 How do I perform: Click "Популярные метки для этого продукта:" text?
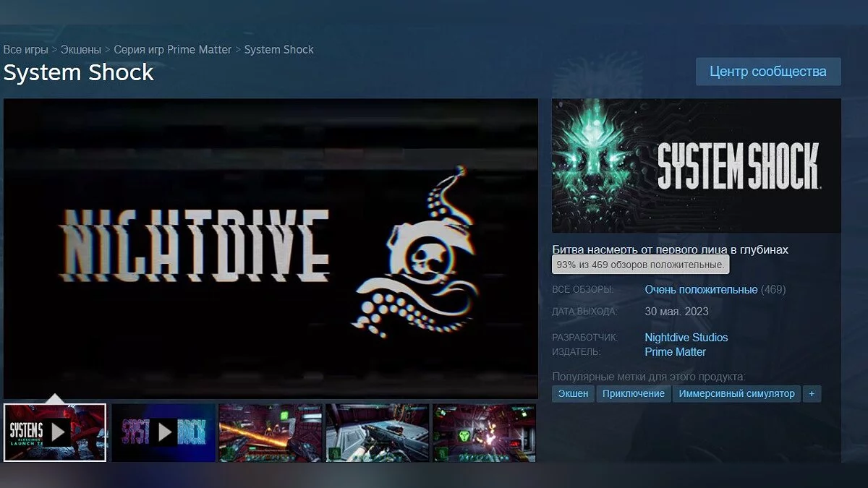click(649, 377)
